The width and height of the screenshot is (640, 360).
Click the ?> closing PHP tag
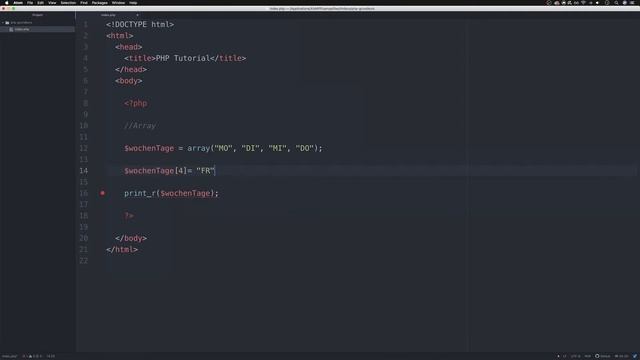tap(129, 216)
